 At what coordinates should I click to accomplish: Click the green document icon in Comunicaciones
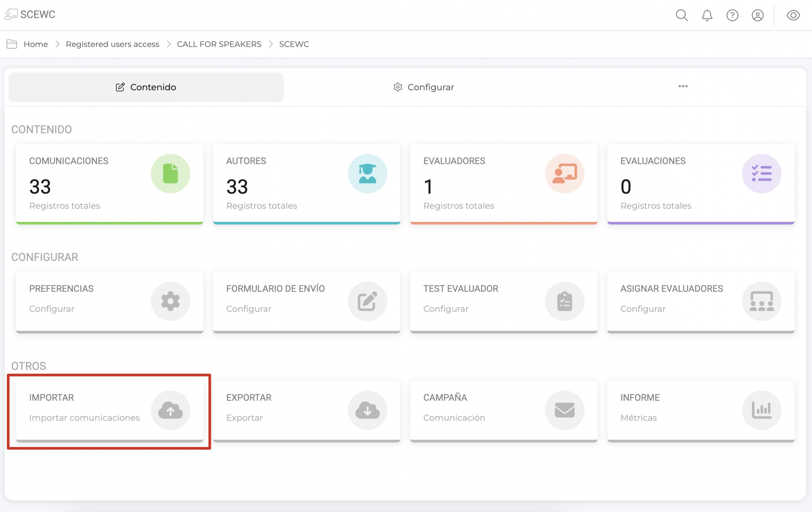[171, 174]
